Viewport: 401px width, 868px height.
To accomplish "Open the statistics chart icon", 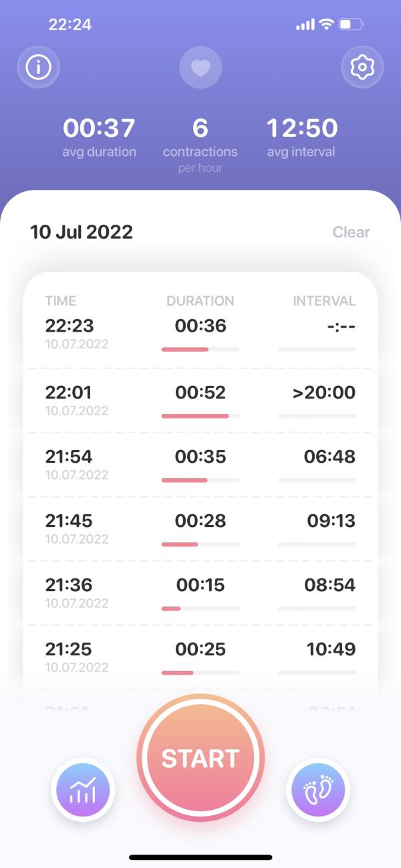I will [83, 790].
